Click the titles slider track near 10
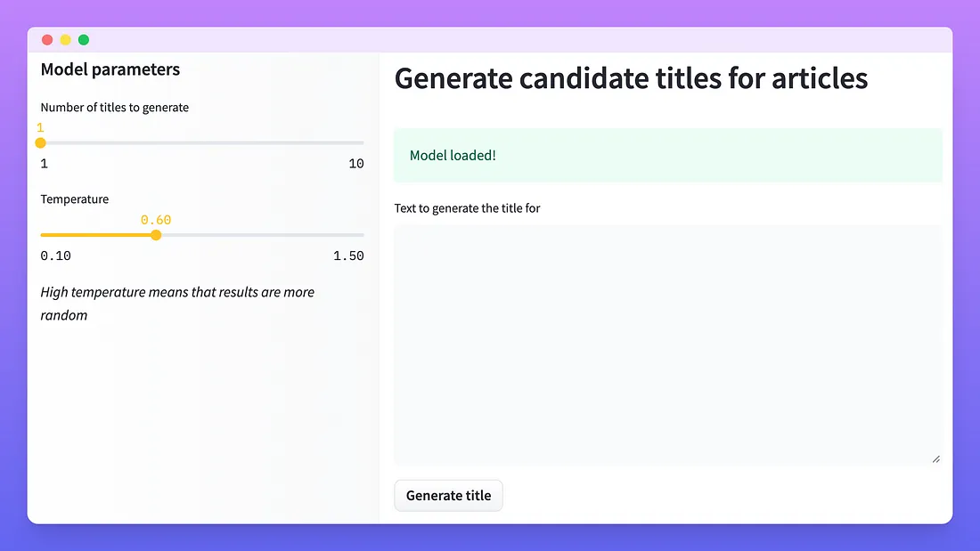Image resolution: width=980 pixels, height=551 pixels. pos(350,143)
